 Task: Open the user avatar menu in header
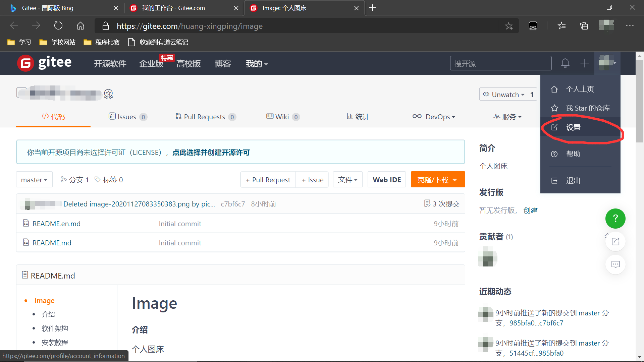point(607,63)
